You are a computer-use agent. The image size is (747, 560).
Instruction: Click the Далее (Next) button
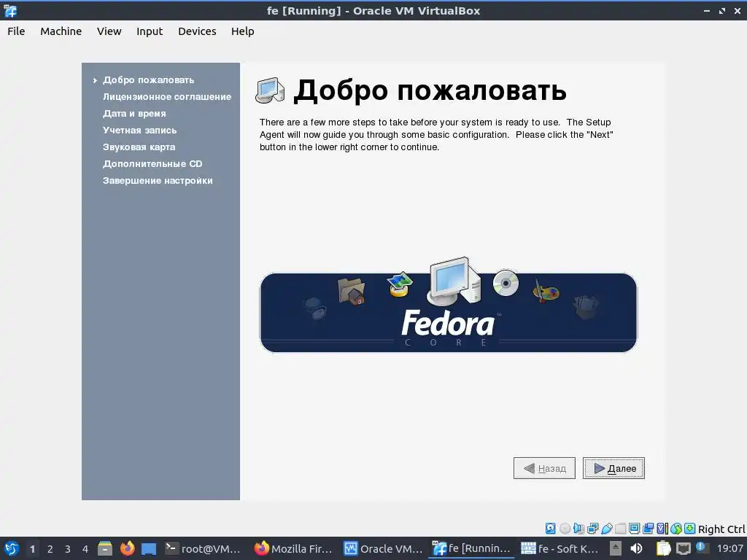614,468
